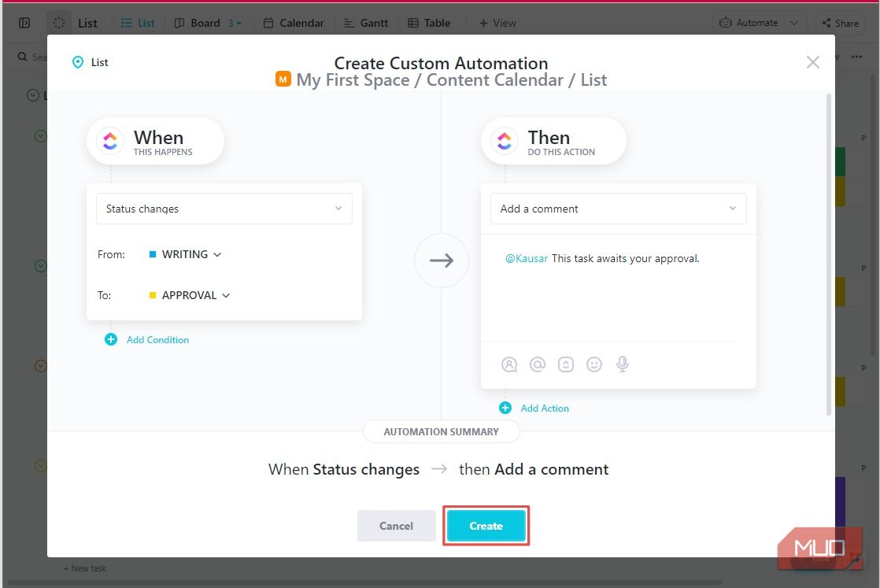Click the sidebar toggle icon at top left
Image resolution: width=880 pixels, height=588 pixels.
point(24,23)
